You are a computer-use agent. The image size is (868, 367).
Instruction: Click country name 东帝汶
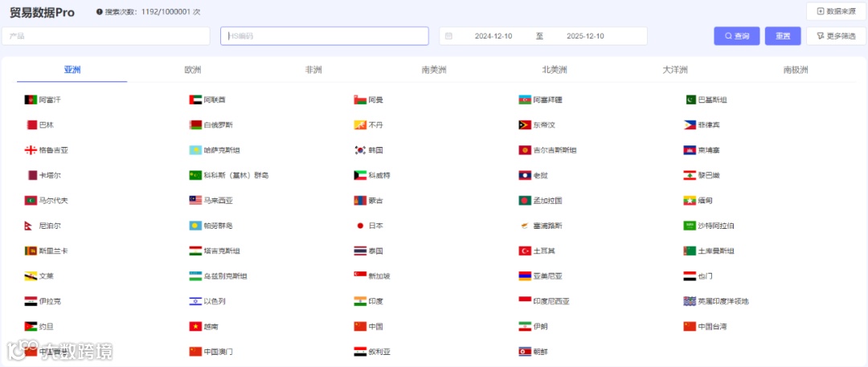[x=544, y=125]
